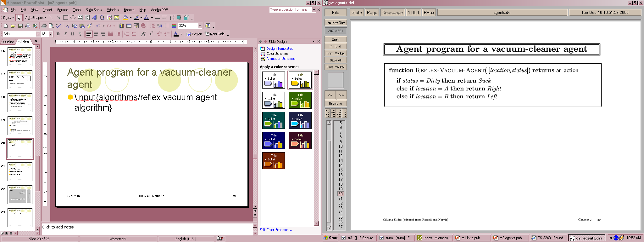Click the Insert WordArt icon

click(95, 18)
